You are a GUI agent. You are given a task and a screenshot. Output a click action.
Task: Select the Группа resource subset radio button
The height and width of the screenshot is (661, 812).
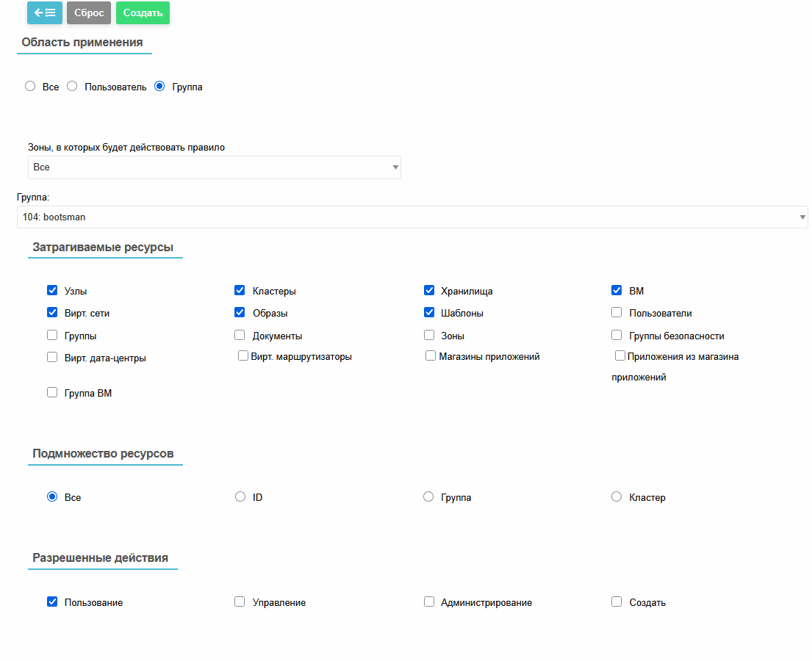tap(428, 497)
